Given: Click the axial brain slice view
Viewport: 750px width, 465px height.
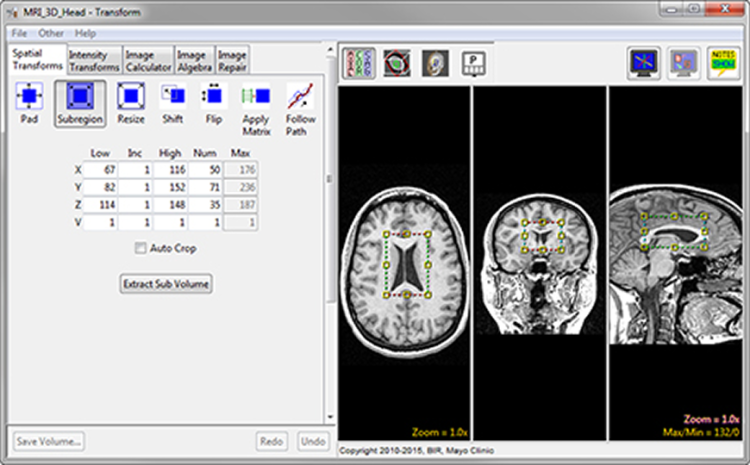Looking at the screenshot, I should [404, 265].
